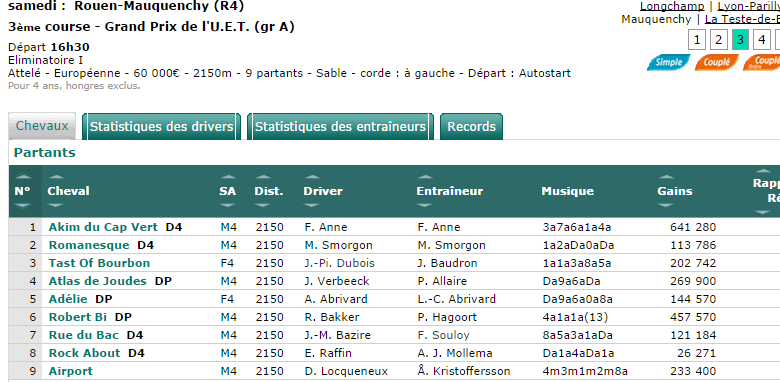This screenshot has height=382, width=780.
Task: Go to race number 1
Action: point(697,40)
